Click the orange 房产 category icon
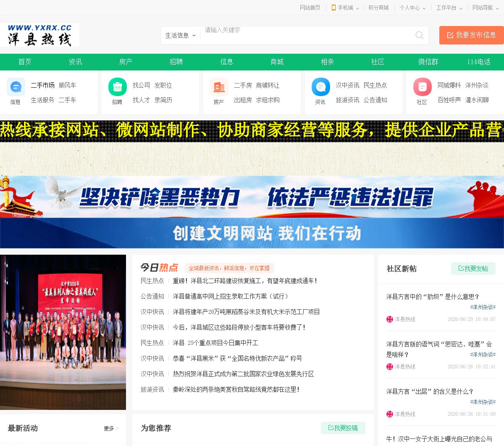Image resolution: width=504 pixels, height=446 pixels. (x=219, y=87)
